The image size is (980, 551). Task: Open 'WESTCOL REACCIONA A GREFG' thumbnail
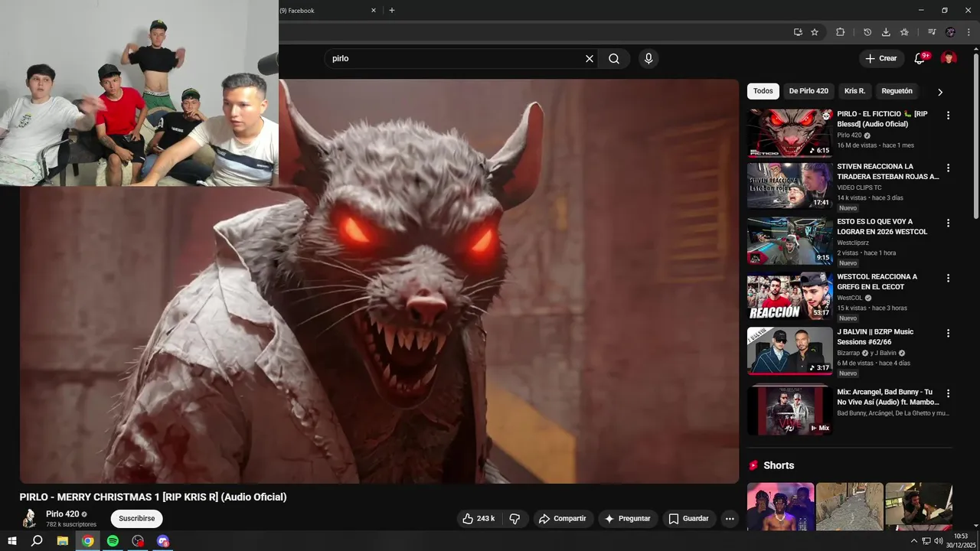tap(789, 296)
